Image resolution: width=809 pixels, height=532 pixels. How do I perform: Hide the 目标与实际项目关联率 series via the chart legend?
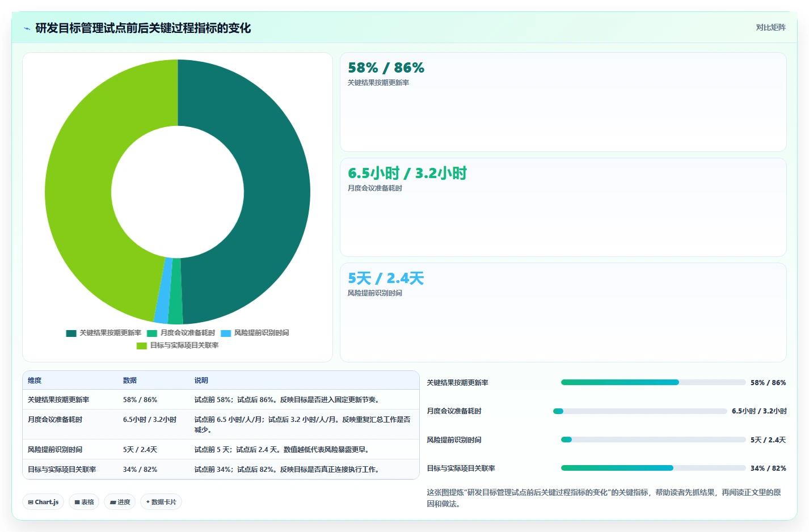point(178,345)
